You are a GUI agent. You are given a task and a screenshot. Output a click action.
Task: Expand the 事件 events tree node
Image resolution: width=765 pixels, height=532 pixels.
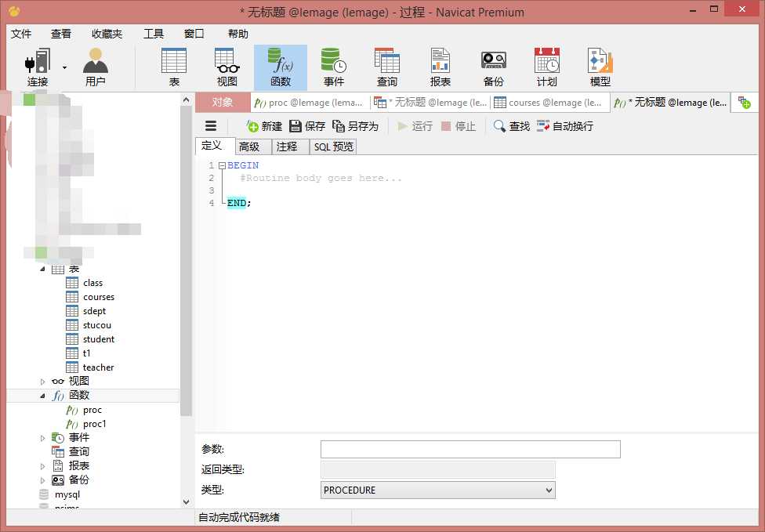point(42,438)
